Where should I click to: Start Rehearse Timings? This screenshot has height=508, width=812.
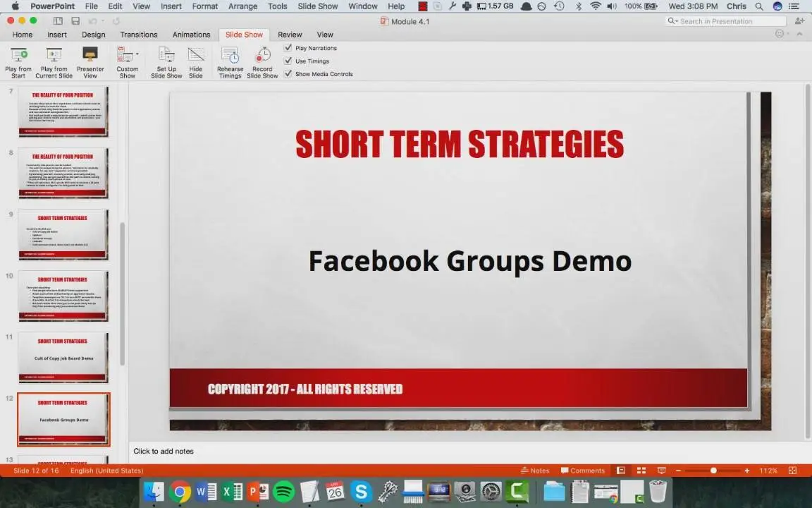pyautogui.click(x=230, y=62)
